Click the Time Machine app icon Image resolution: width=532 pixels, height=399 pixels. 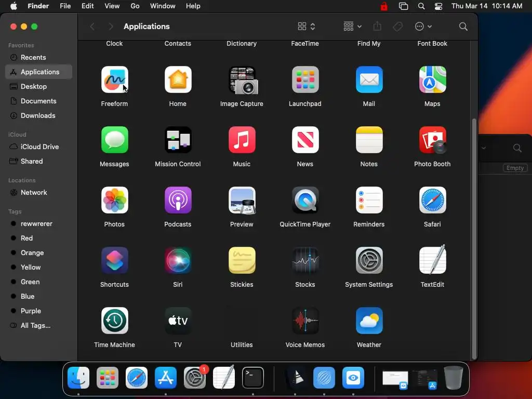(x=114, y=320)
